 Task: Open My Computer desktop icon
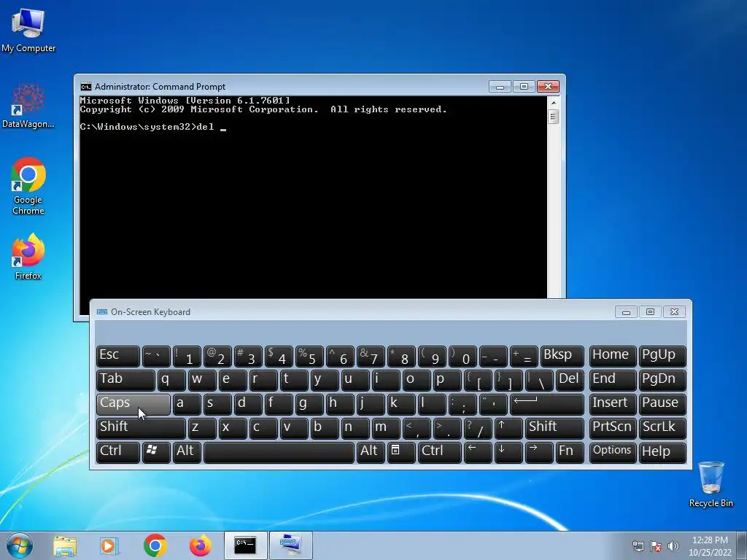pos(28,31)
